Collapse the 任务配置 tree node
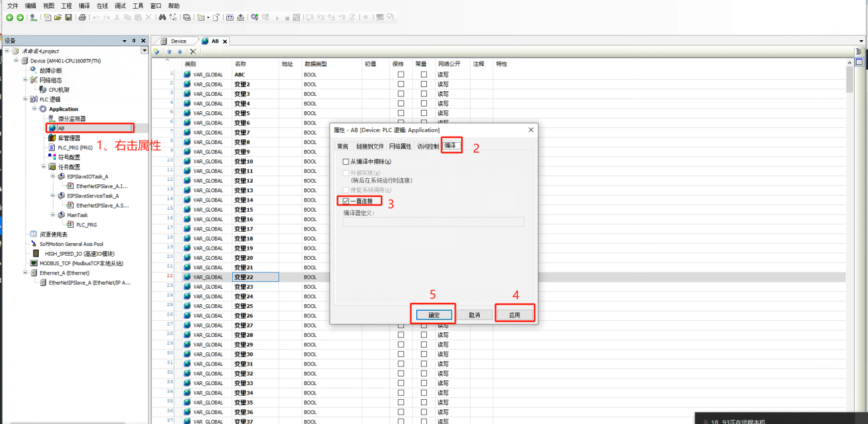Viewport: 868px width, 424px height. [44, 167]
